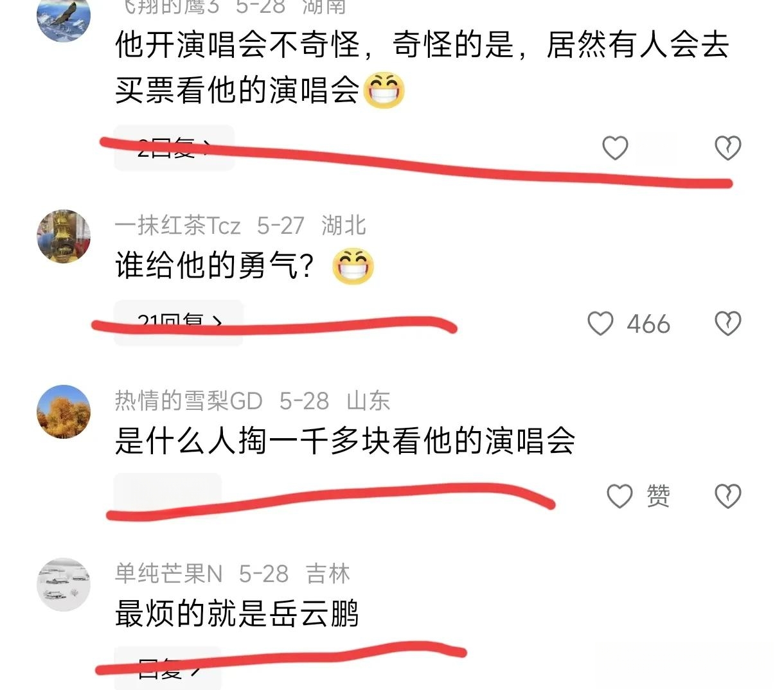Expand replies under 最烦的就是岳云鹏 comment
This screenshot has height=690, width=784.
click(168, 668)
